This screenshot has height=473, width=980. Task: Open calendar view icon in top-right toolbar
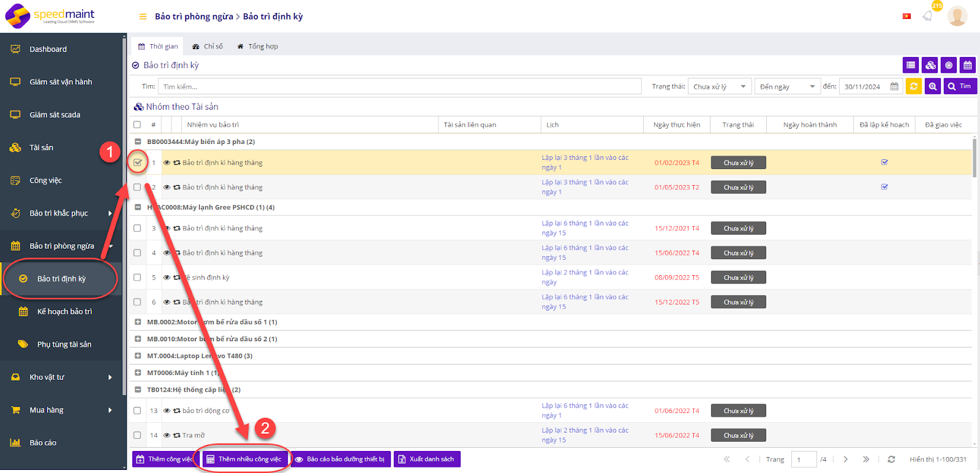tap(968, 65)
